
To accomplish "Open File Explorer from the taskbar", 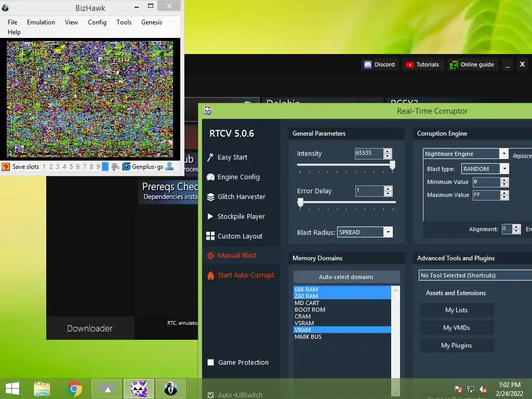I will [42, 389].
